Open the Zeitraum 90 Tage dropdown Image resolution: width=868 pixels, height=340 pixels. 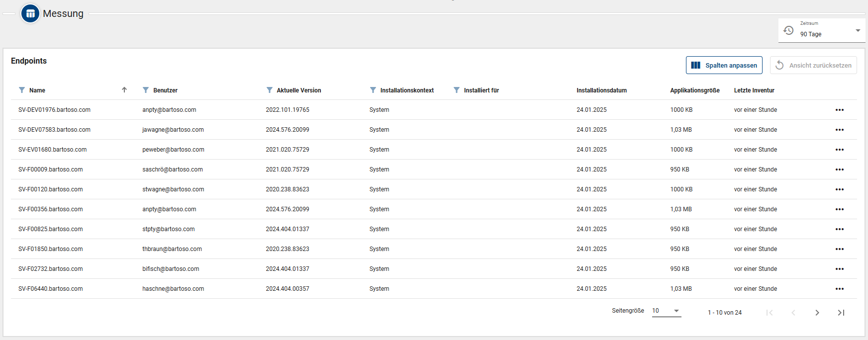822,31
